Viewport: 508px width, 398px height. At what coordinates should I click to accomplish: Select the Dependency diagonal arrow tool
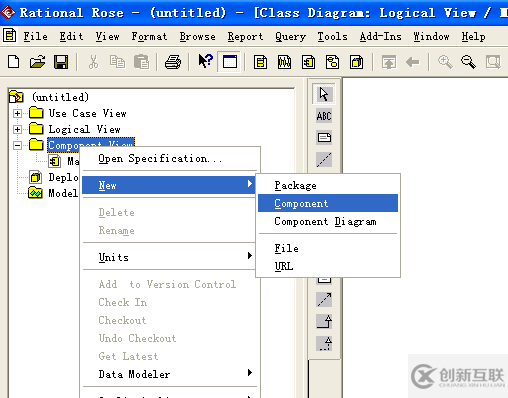click(x=324, y=299)
